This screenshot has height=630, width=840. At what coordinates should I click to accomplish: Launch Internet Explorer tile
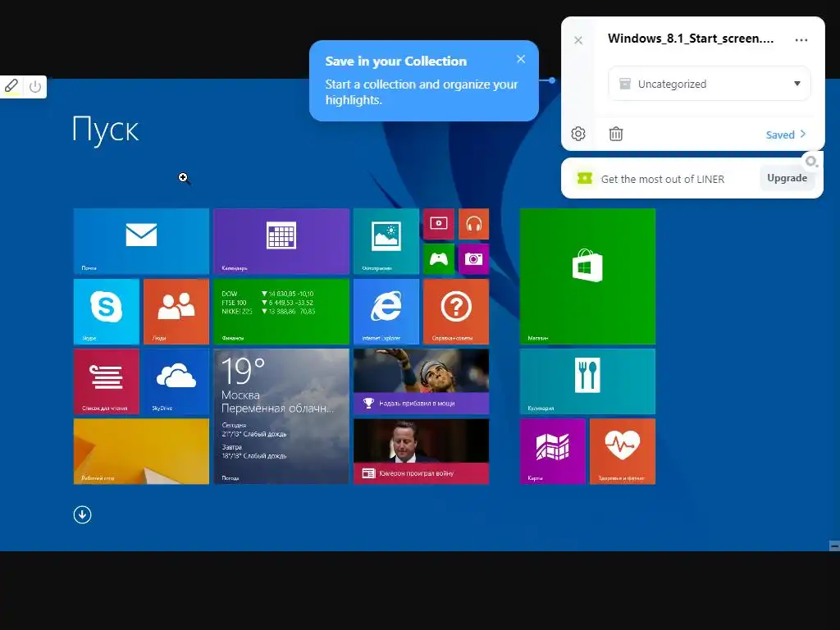386,311
